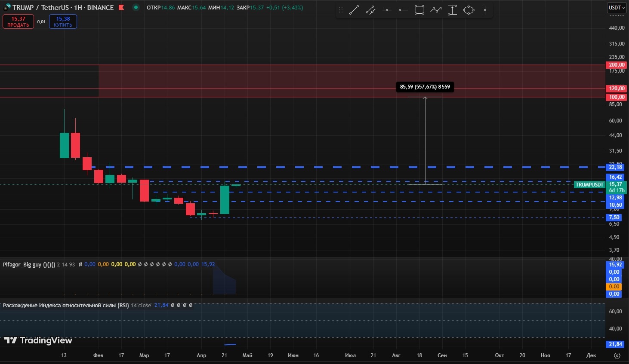
Task: Click the Июн date on time axis
Action: coord(293,355)
